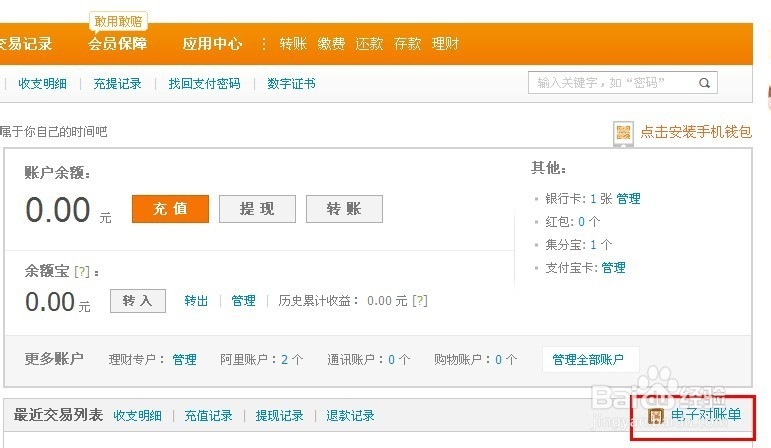Screen dimensions: 771x448
Task: Click the 购物账户 count 0
Action: (499, 360)
